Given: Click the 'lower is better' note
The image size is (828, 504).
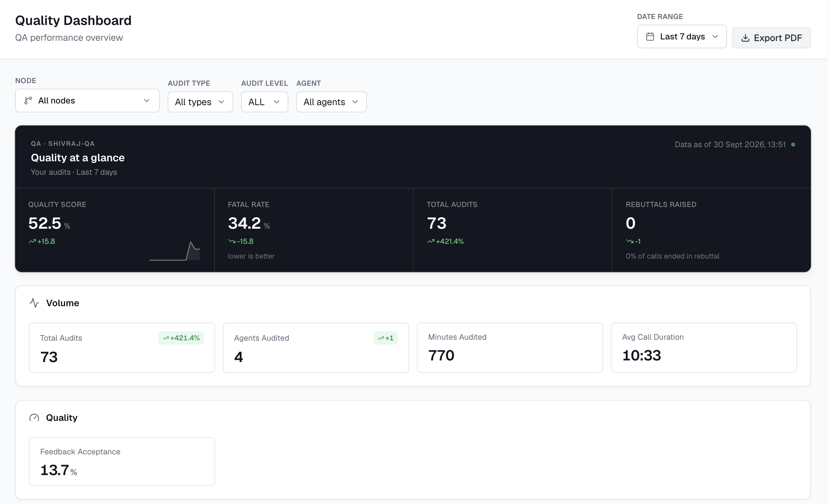Looking at the screenshot, I should (251, 256).
